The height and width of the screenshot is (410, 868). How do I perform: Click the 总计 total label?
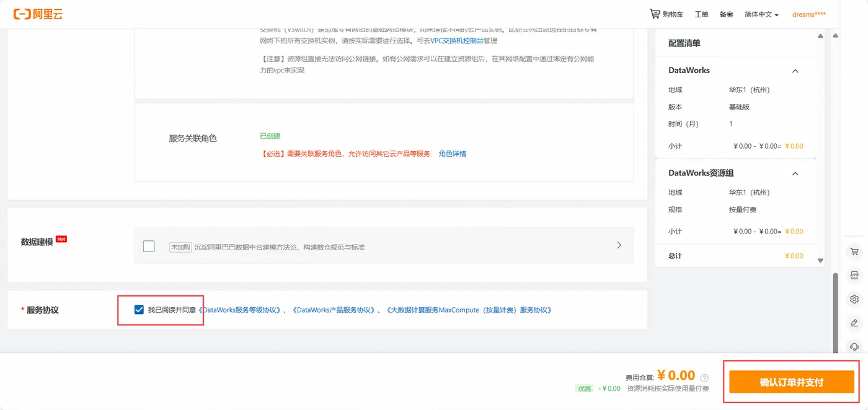click(x=675, y=256)
